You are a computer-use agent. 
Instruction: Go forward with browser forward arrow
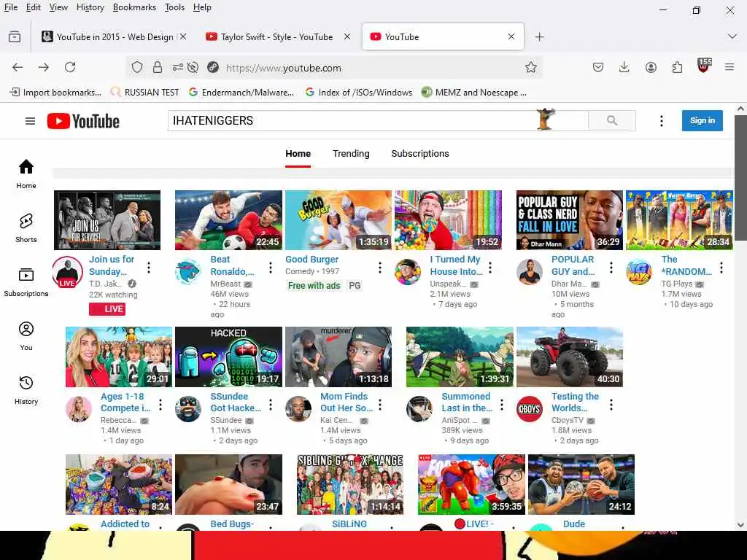click(x=44, y=67)
